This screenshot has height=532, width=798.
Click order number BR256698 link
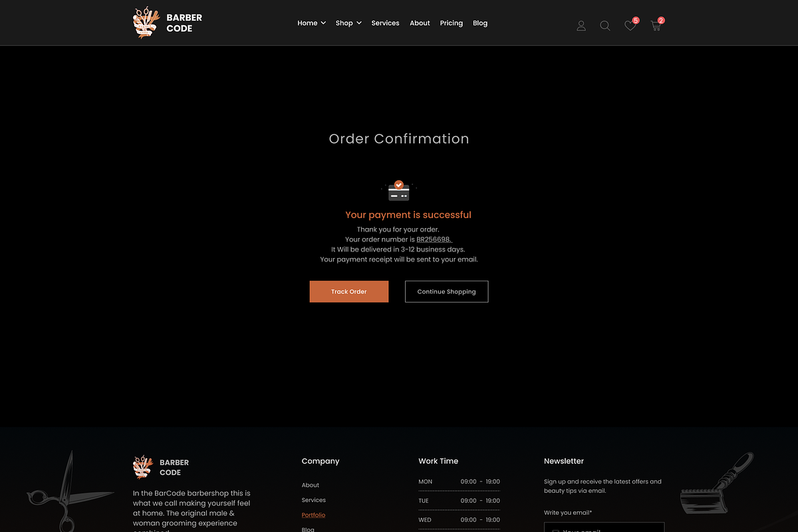pyautogui.click(x=434, y=239)
